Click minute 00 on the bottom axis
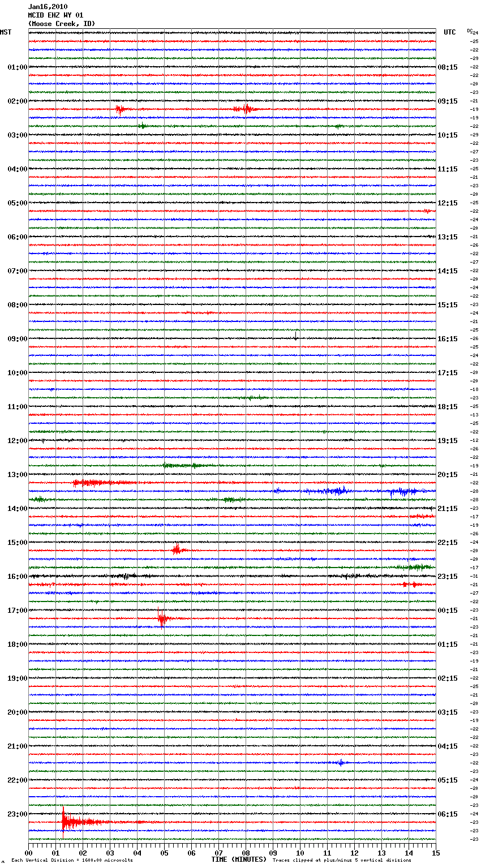The image size is (481, 868). [29, 853]
